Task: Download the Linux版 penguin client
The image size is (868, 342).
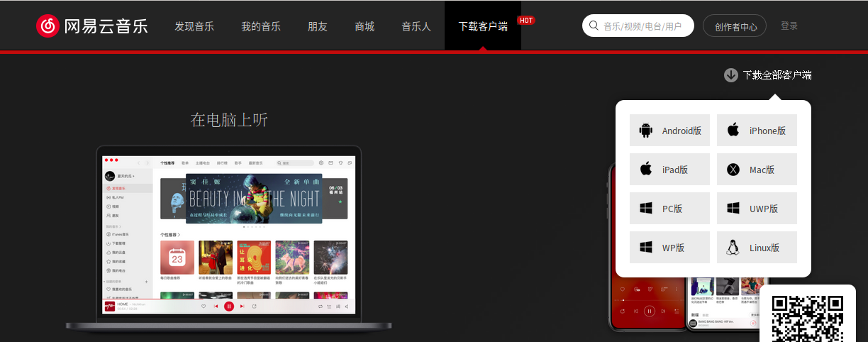Action: (x=757, y=248)
